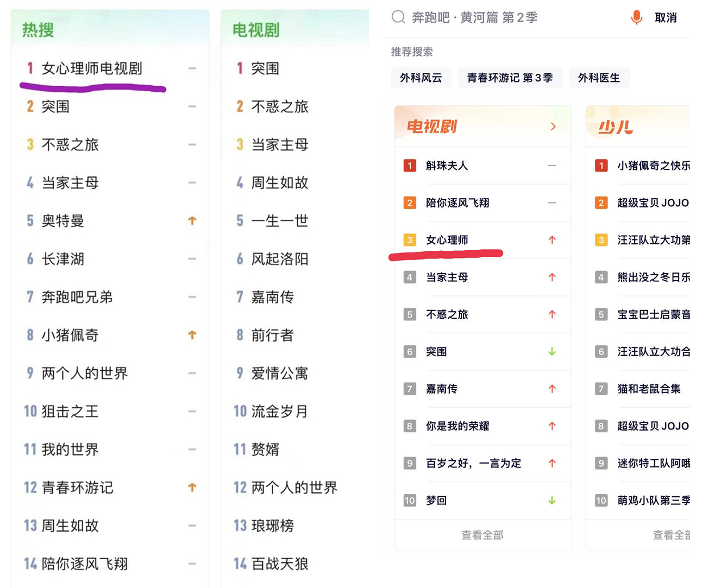The height and width of the screenshot is (588, 727).
Task: Click the up-trend arrow beside 奥特曼
Action: [192, 221]
